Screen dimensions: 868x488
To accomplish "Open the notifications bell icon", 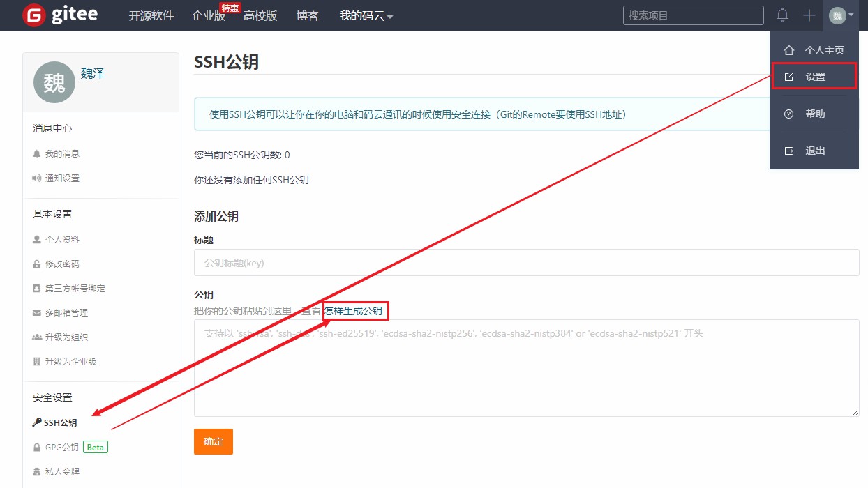I will 783,15.
